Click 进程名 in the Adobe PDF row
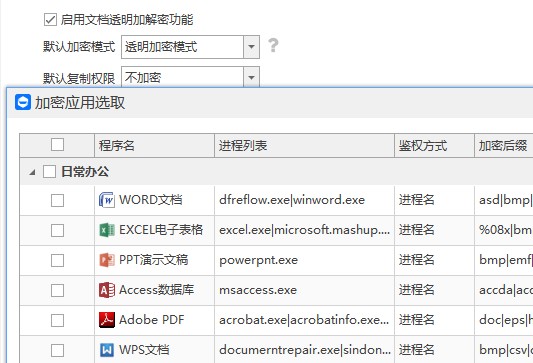Screen dimensions: 533x363 click(x=417, y=320)
